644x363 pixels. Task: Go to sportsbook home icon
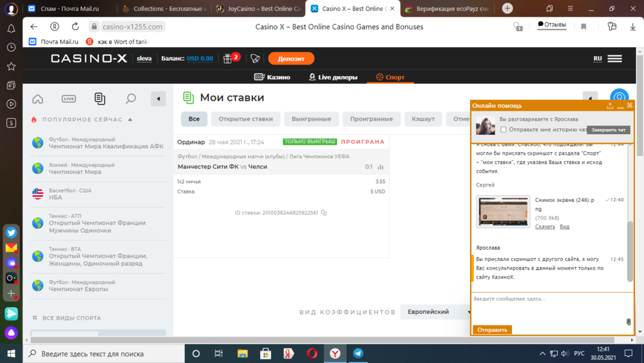37,99
